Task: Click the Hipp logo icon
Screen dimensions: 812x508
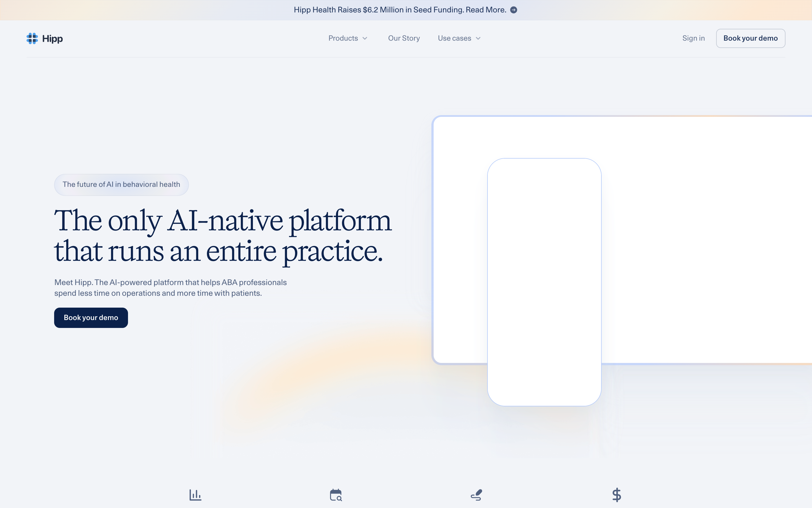Action: click(32, 38)
